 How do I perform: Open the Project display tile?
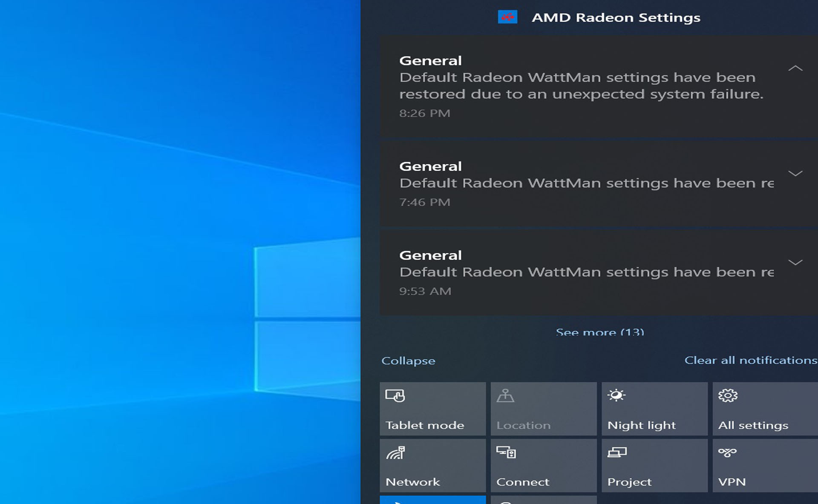coord(654,465)
